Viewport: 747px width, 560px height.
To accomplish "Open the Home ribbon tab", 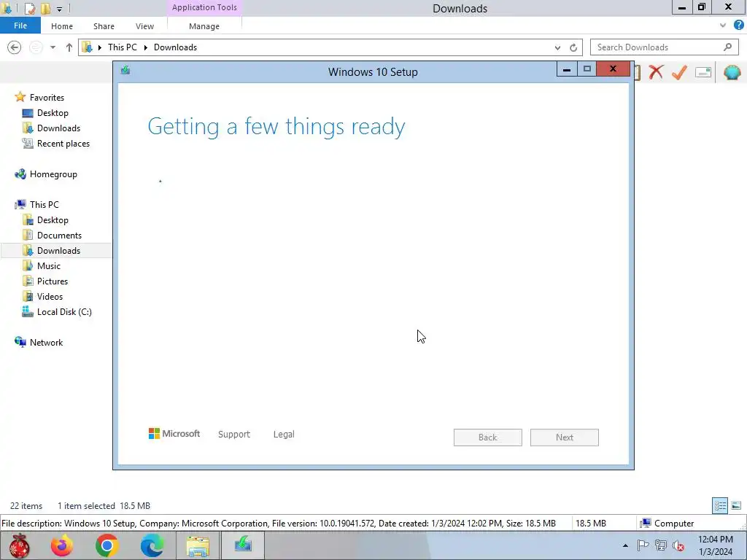I will [62, 26].
